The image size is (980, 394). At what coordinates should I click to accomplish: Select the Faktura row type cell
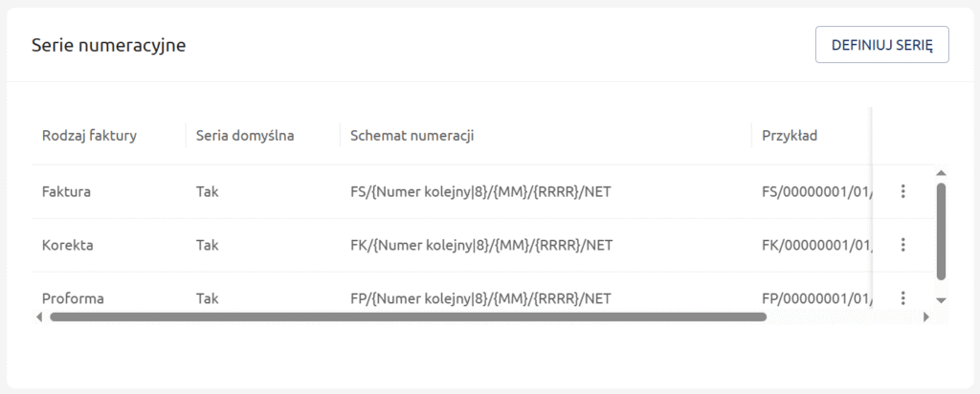[66, 191]
